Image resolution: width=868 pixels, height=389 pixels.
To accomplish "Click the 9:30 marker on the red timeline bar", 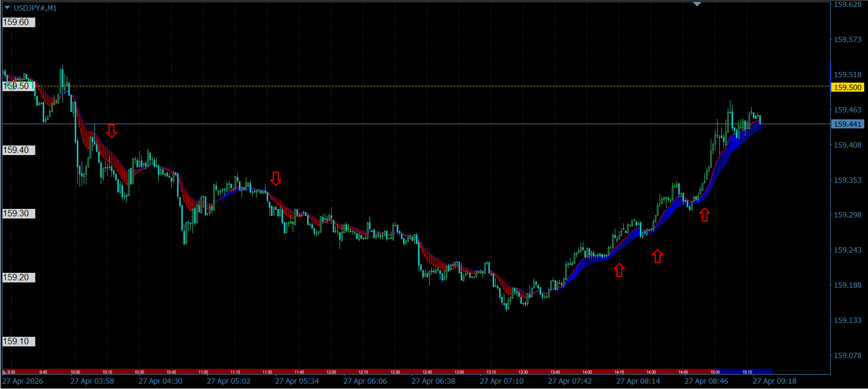I will (x=11, y=372).
